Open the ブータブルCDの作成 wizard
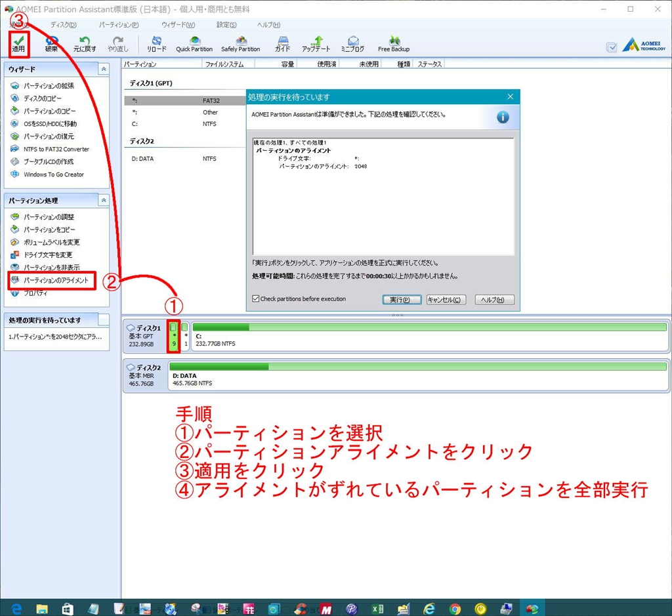 42,161
